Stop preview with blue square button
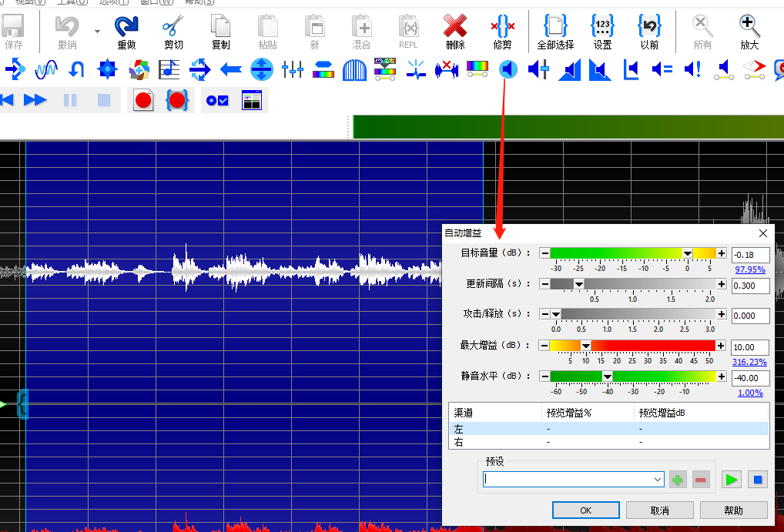The image size is (784, 532). pos(758,480)
